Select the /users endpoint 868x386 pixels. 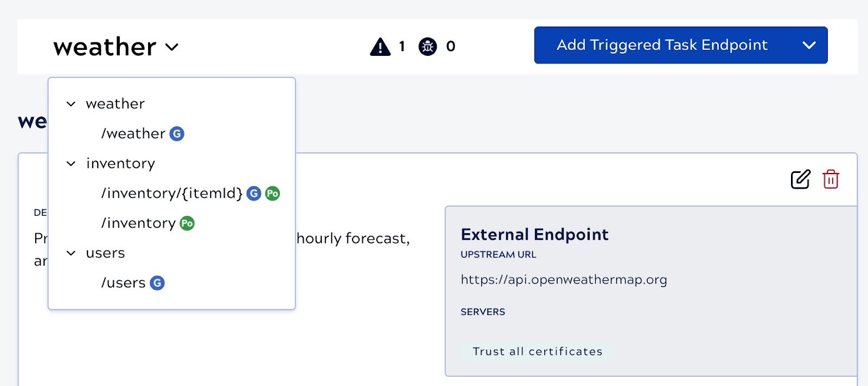(x=123, y=283)
